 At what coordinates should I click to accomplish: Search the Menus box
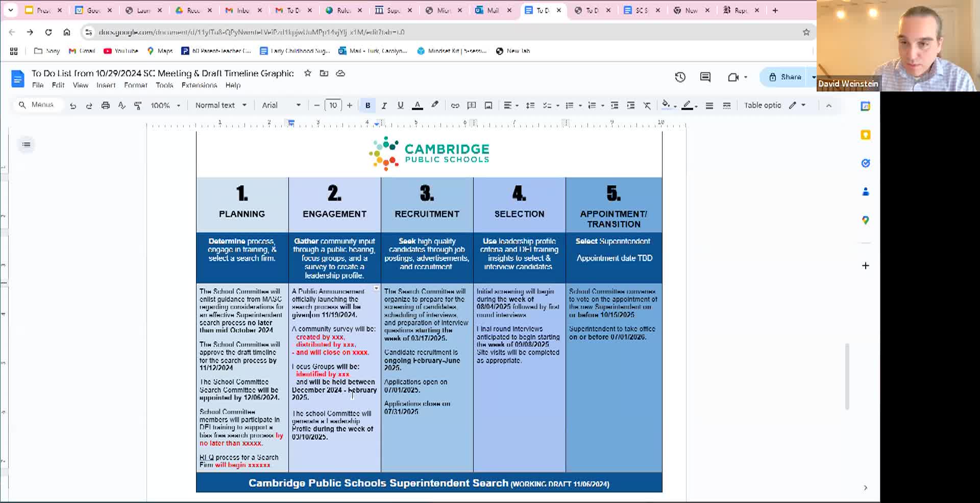38,105
